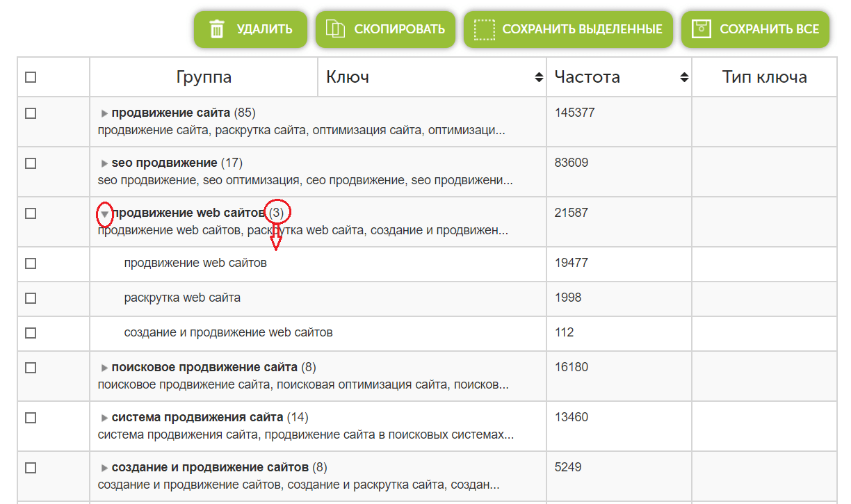Click key list starting seo продвижение, seo оптимизация

click(305, 181)
